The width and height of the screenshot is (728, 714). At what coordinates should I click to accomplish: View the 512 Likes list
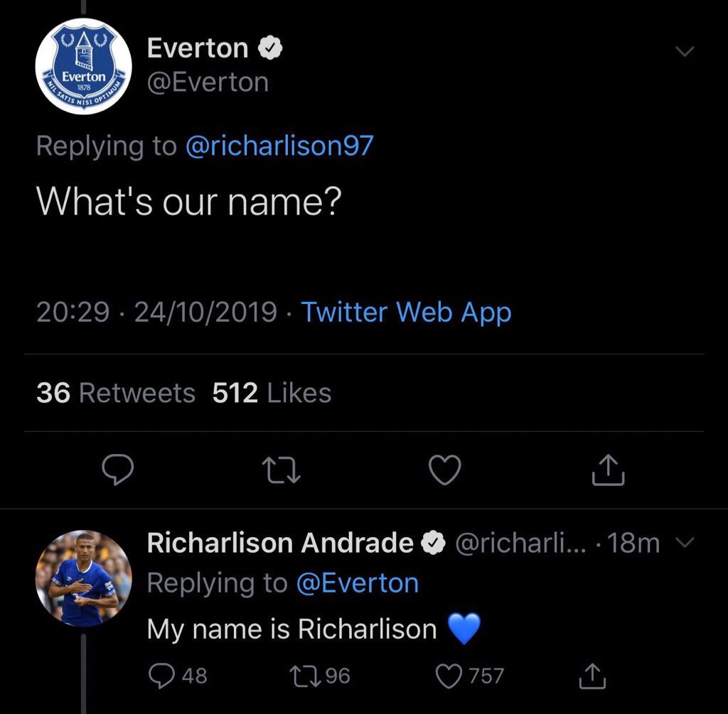pyautogui.click(x=272, y=393)
